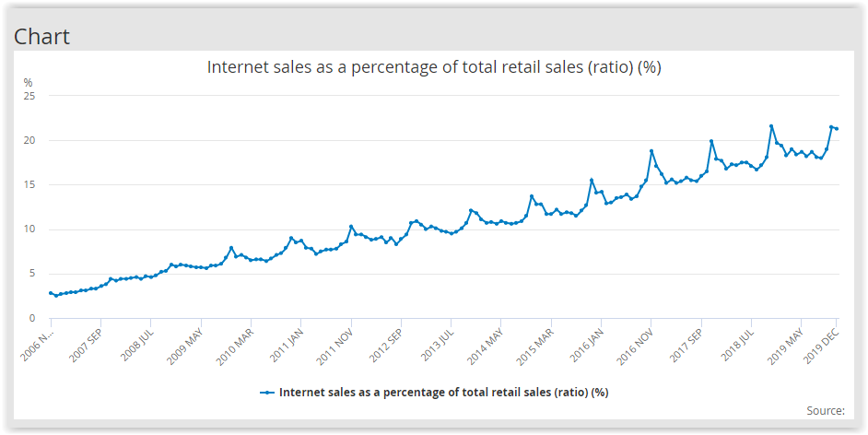The width and height of the screenshot is (868, 435).
Task: Click the 25 value on y-axis
Action: (x=29, y=96)
